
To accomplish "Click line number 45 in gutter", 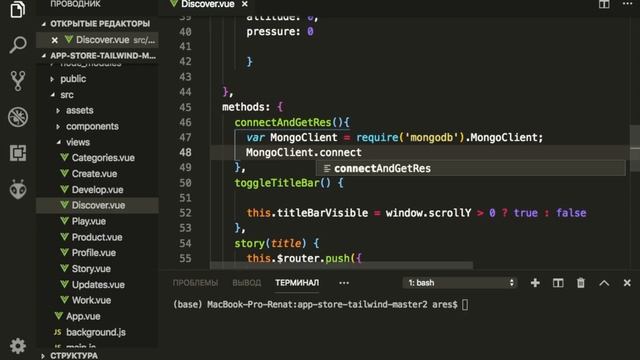I will pyautogui.click(x=185, y=107).
